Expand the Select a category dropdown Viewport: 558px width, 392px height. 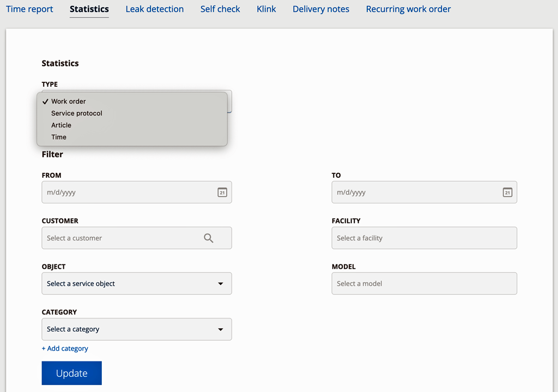[x=137, y=329]
